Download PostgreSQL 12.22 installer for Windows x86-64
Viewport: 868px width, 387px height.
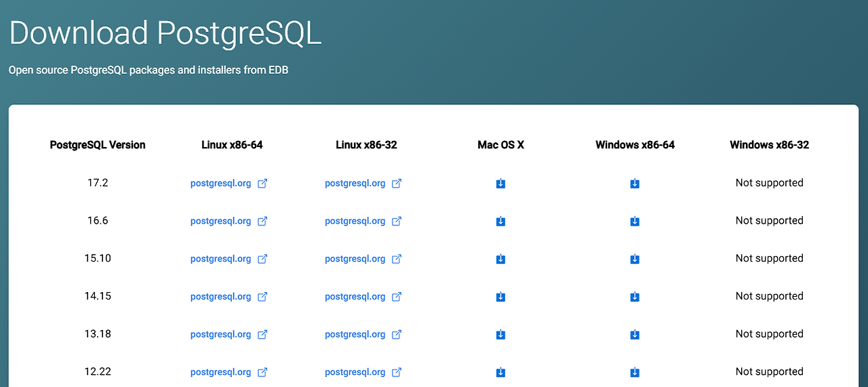point(635,373)
